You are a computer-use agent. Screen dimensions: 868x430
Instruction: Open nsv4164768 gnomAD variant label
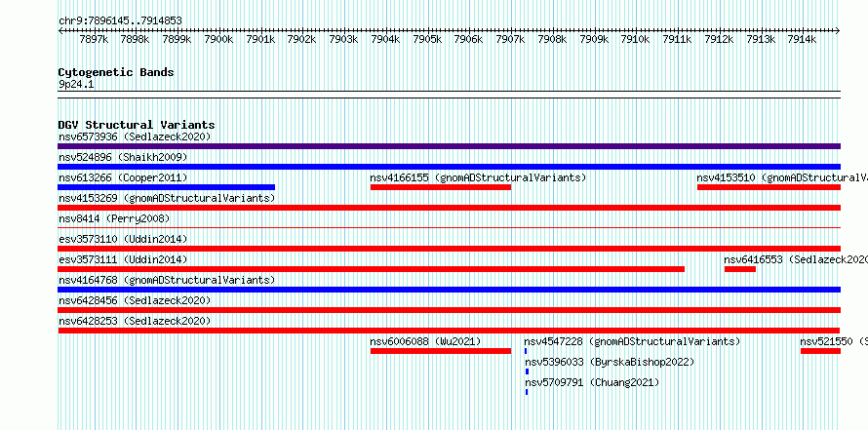tap(167, 280)
